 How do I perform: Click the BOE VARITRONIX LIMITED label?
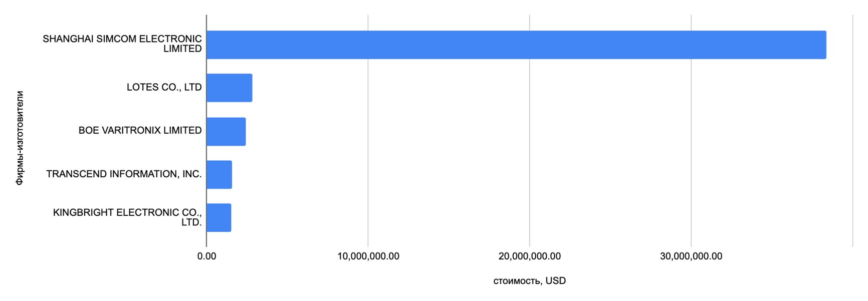(x=140, y=130)
